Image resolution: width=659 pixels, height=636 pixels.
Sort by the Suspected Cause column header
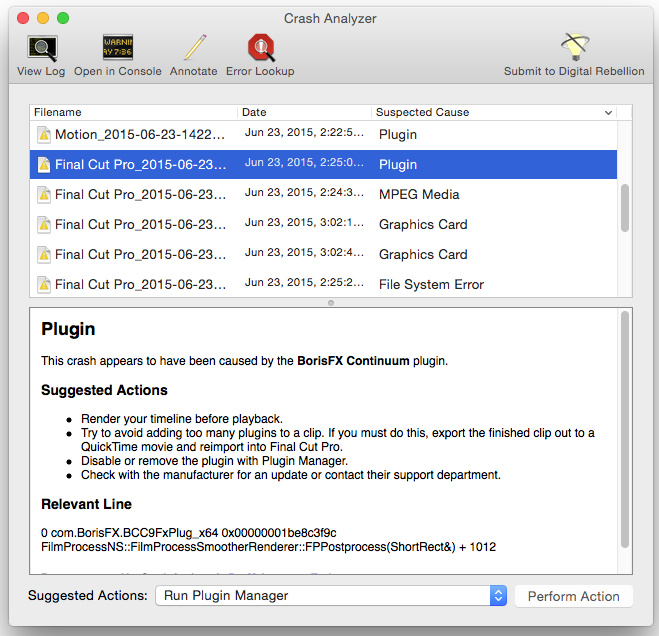coord(494,112)
